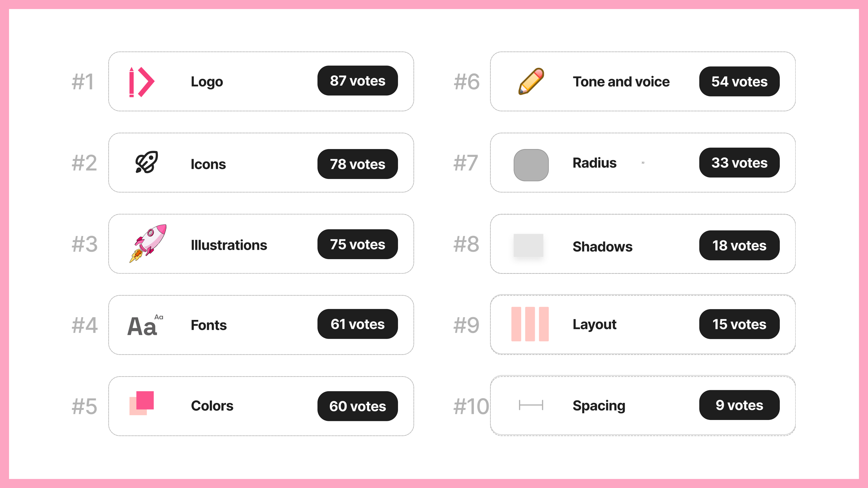
Task: Select the Spacing measurement line icon
Action: (531, 405)
